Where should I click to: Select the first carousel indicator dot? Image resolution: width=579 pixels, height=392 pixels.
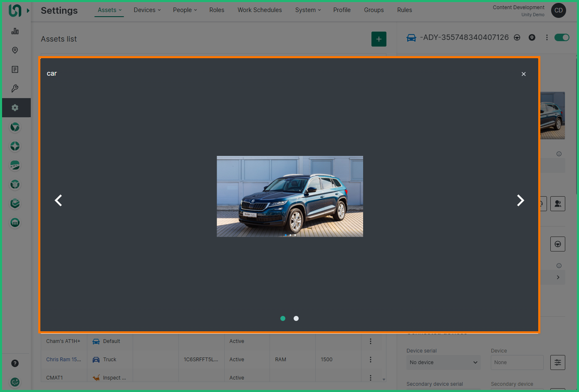tap(283, 318)
